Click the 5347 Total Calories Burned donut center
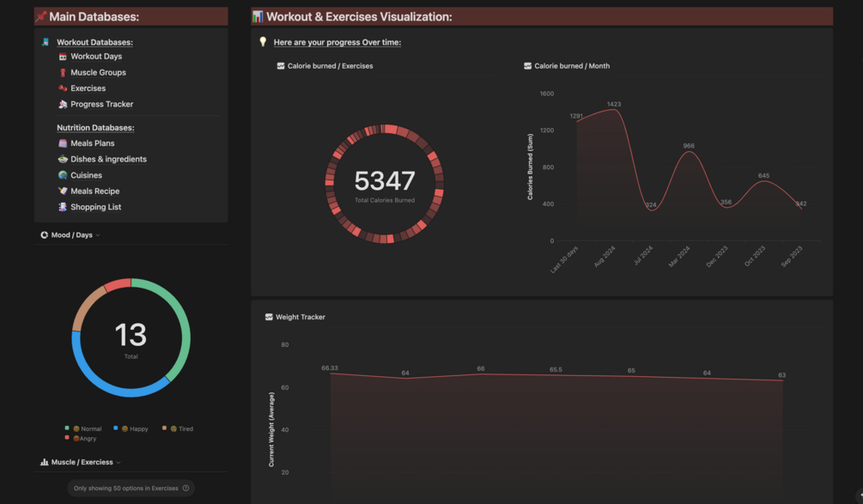863x504 pixels. click(385, 184)
